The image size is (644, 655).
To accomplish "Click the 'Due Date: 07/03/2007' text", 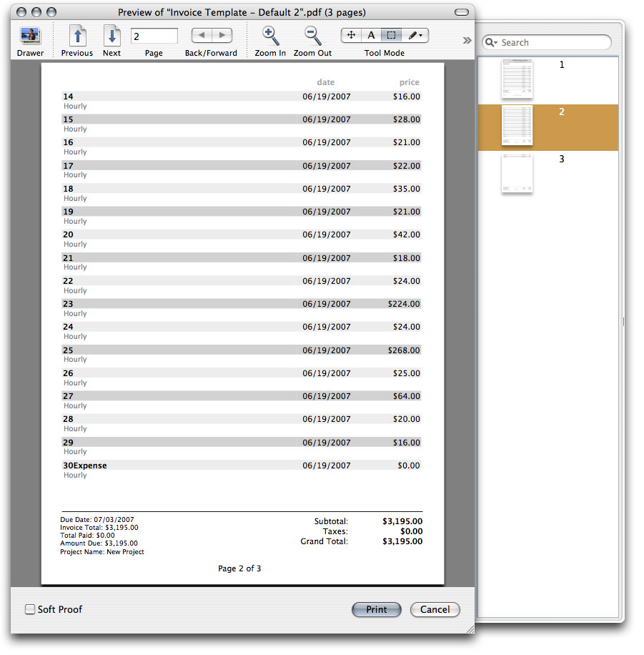I will click(x=97, y=520).
